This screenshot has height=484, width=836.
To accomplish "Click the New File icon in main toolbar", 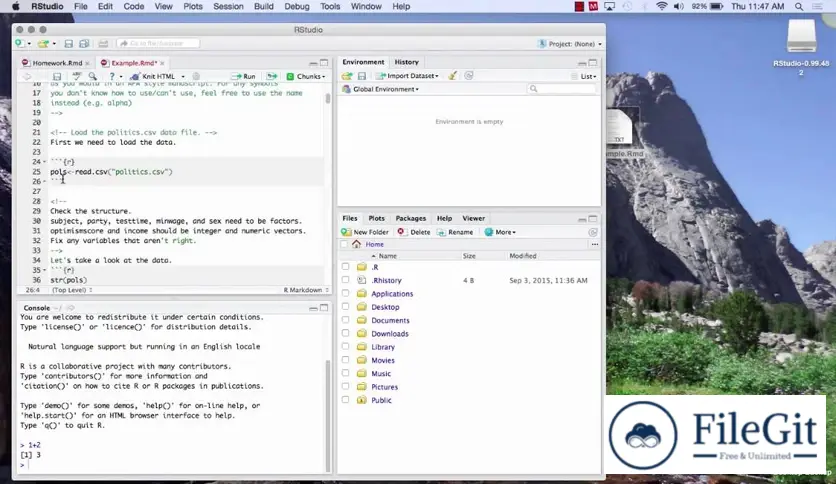I will click(20, 43).
